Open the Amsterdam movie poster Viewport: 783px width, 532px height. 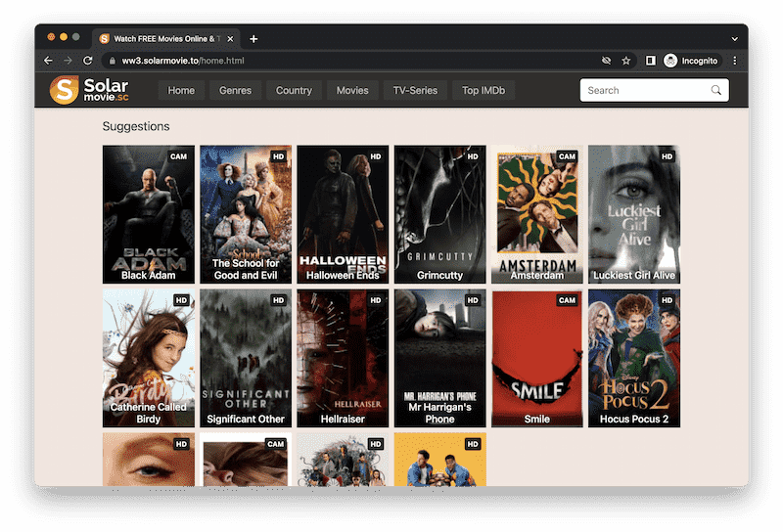[x=536, y=214]
